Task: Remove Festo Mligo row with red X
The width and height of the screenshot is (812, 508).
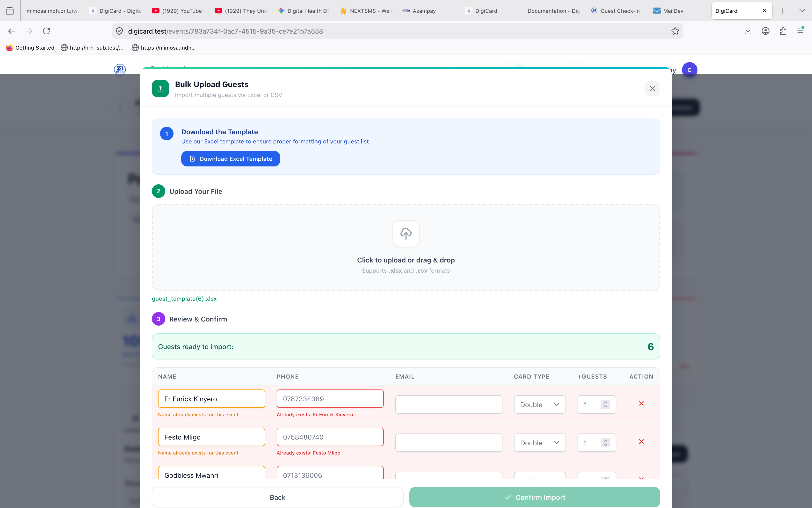Action: pyautogui.click(x=641, y=441)
